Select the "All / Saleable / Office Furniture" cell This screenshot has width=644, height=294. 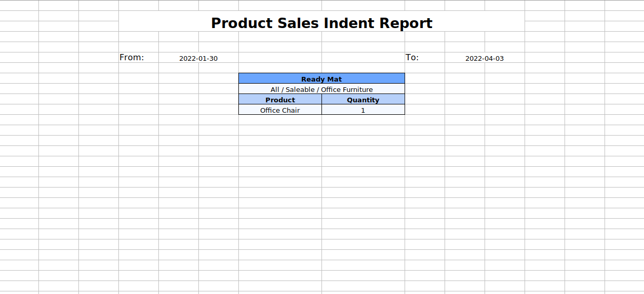(x=321, y=89)
